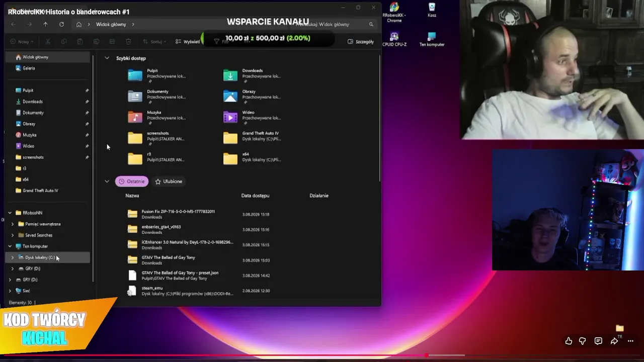Go back using the Explorer back arrow

[14, 24]
